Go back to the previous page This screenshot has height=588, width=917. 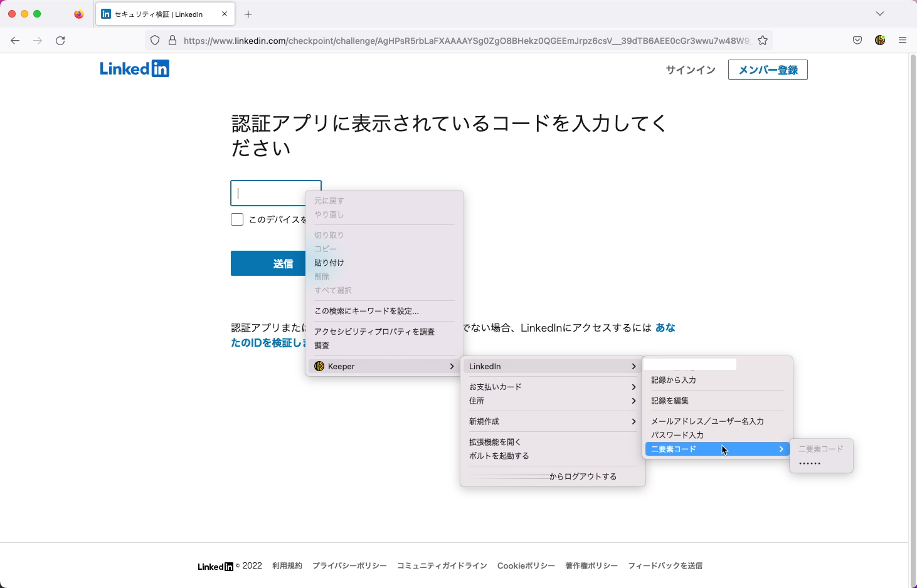(15, 41)
